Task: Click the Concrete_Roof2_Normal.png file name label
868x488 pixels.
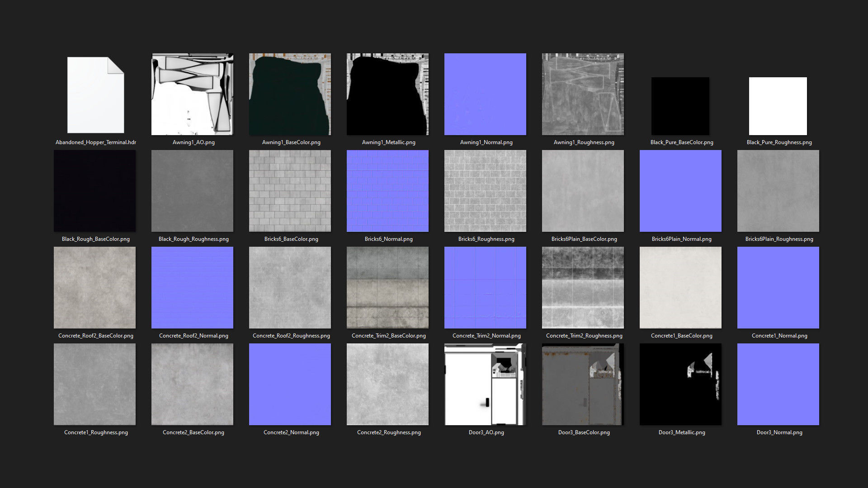Action: coord(193,336)
